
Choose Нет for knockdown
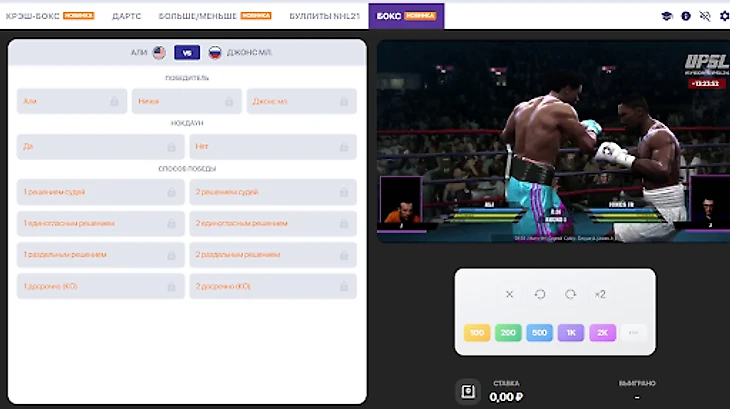click(273, 147)
